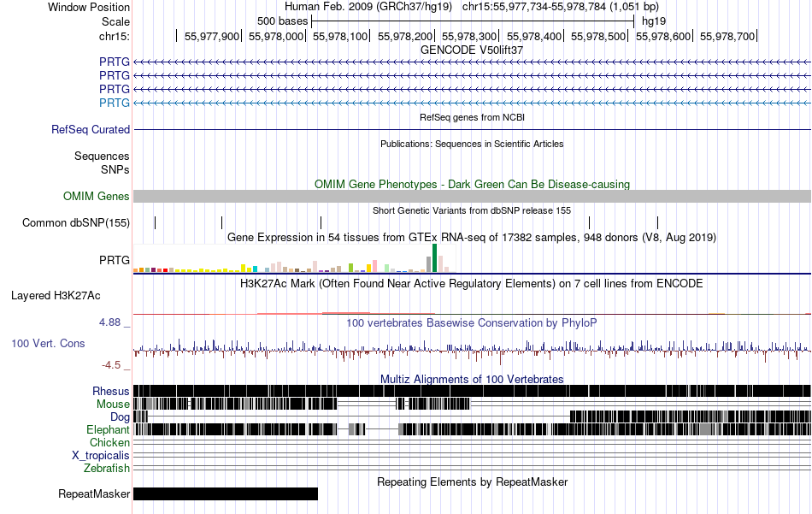Click the PRTG label beside the GTEx bar chart
The height and width of the screenshot is (514, 812).
[x=115, y=260]
